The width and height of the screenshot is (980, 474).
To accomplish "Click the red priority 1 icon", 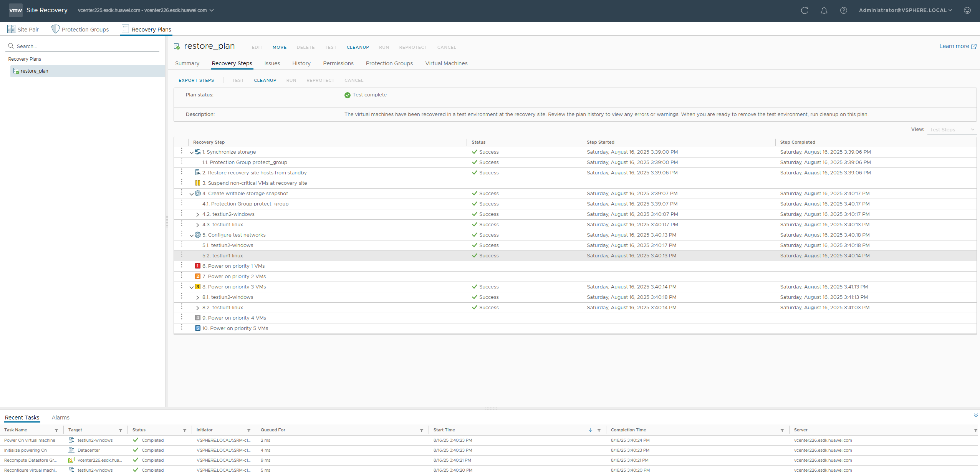I will [198, 266].
